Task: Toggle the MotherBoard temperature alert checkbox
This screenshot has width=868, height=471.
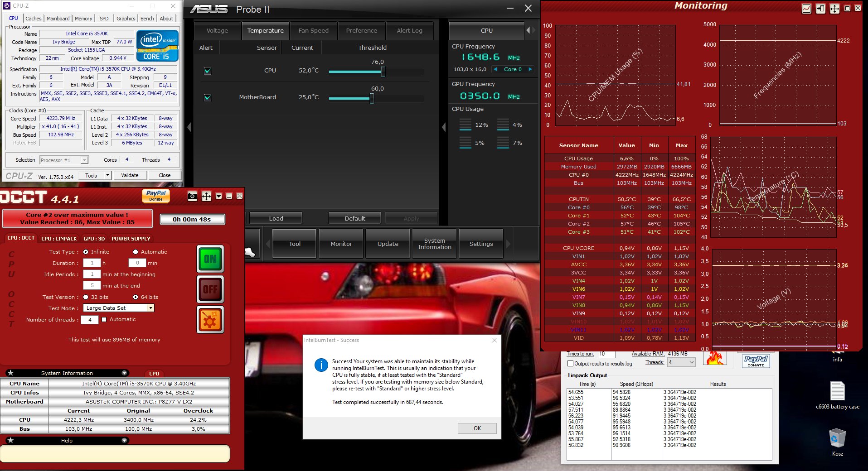Action: pyautogui.click(x=208, y=98)
